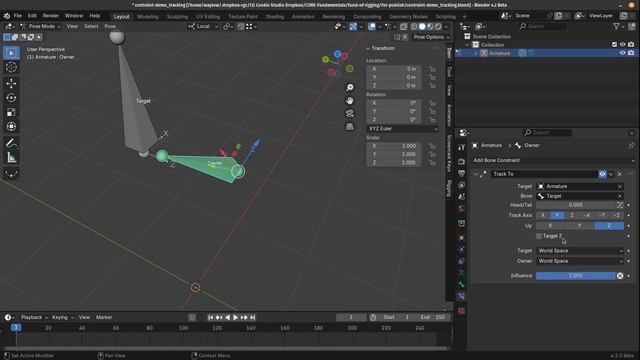Switch perspective/orthographic grid icon
This screenshot has height=360, width=640.
point(350,127)
